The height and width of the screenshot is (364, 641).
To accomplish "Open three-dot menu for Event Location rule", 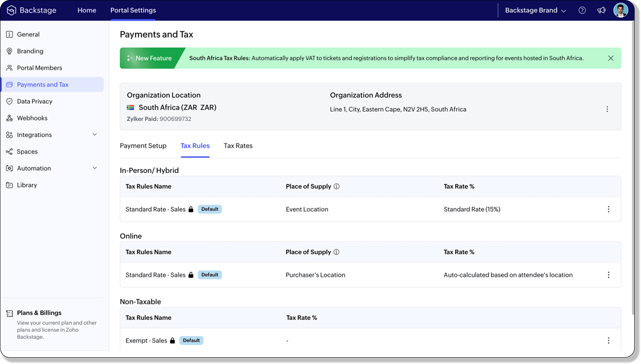I will (x=608, y=209).
